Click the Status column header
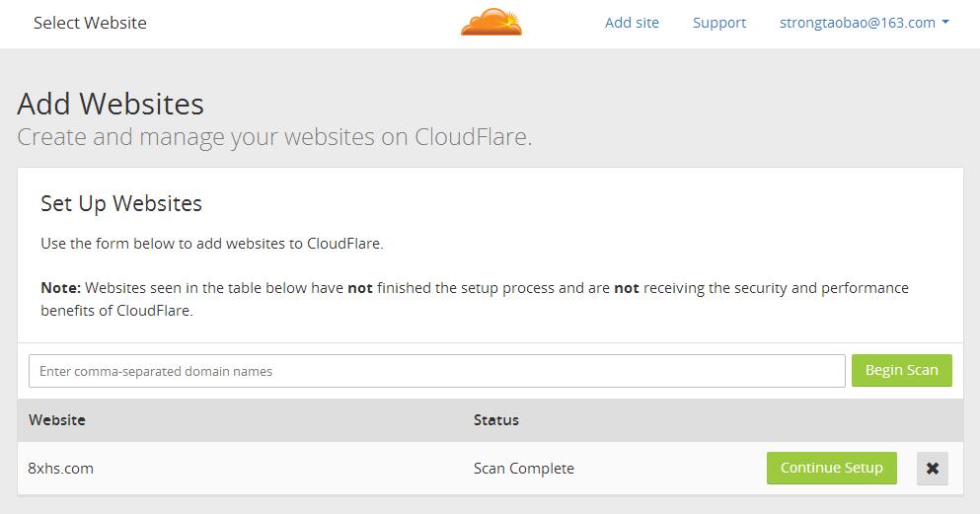This screenshot has height=514, width=980. pyautogui.click(x=496, y=419)
